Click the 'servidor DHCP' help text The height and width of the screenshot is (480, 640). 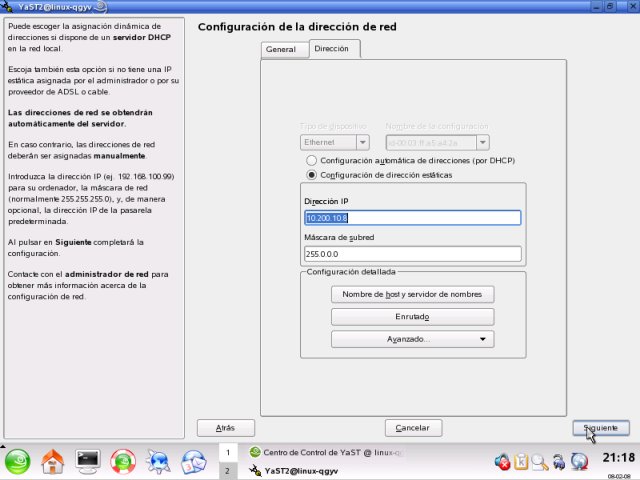coord(142,37)
